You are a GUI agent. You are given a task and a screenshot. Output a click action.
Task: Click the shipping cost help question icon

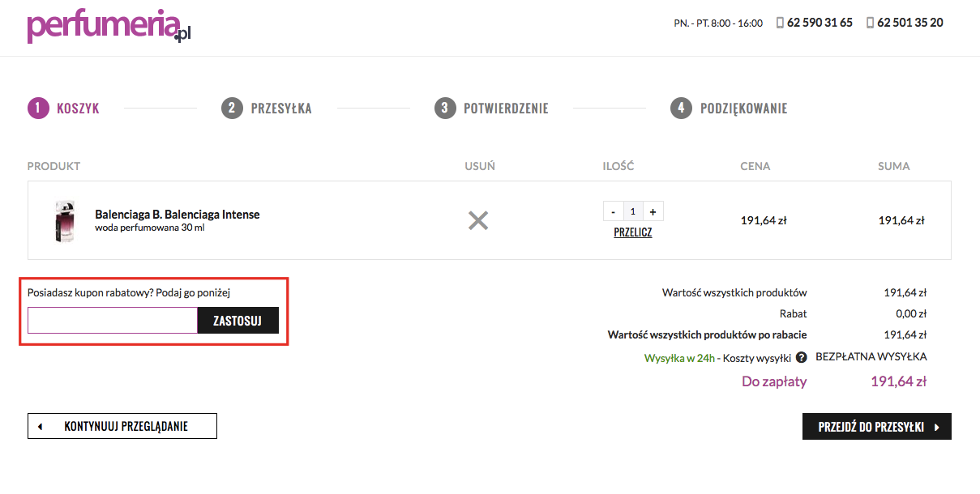click(801, 357)
